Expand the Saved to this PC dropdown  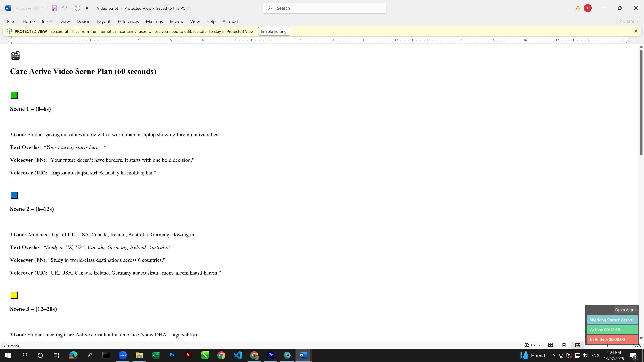pyautogui.click(x=189, y=8)
